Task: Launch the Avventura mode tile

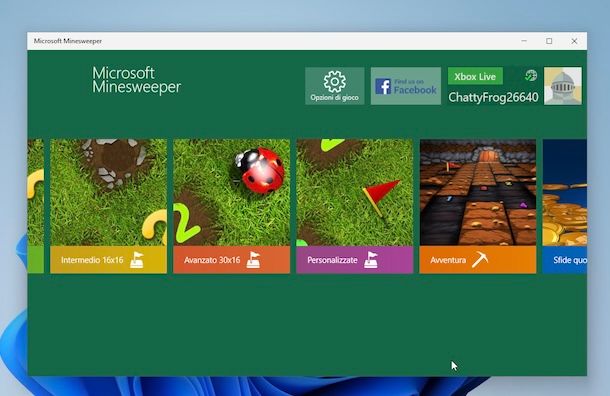Action: (478, 206)
